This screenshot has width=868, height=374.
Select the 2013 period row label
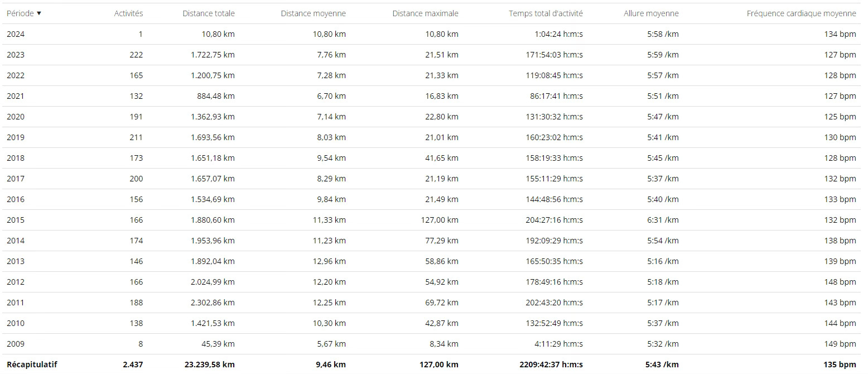[x=16, y=261]
